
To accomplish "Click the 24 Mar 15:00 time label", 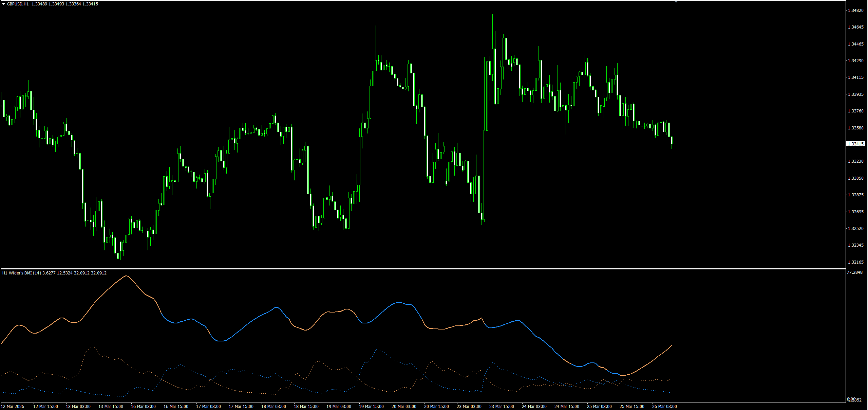I will [x=567, y=407].
